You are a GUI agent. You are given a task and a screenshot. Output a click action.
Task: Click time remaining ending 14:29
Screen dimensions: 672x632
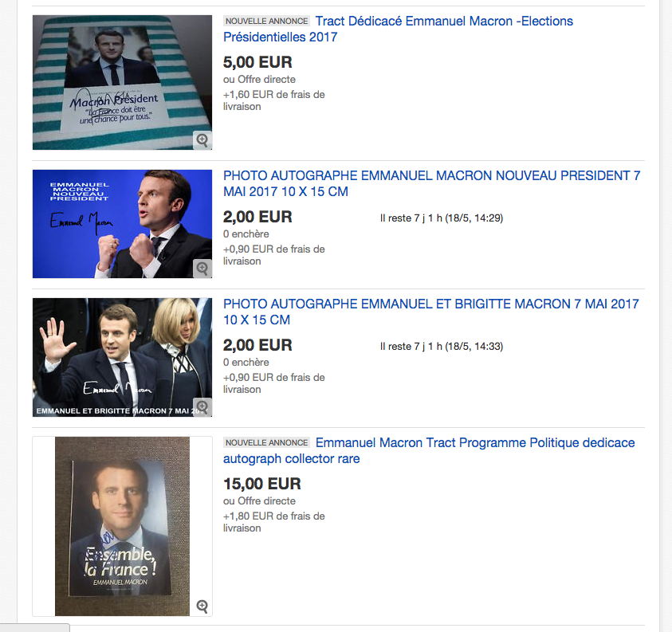tap(442, 218)
